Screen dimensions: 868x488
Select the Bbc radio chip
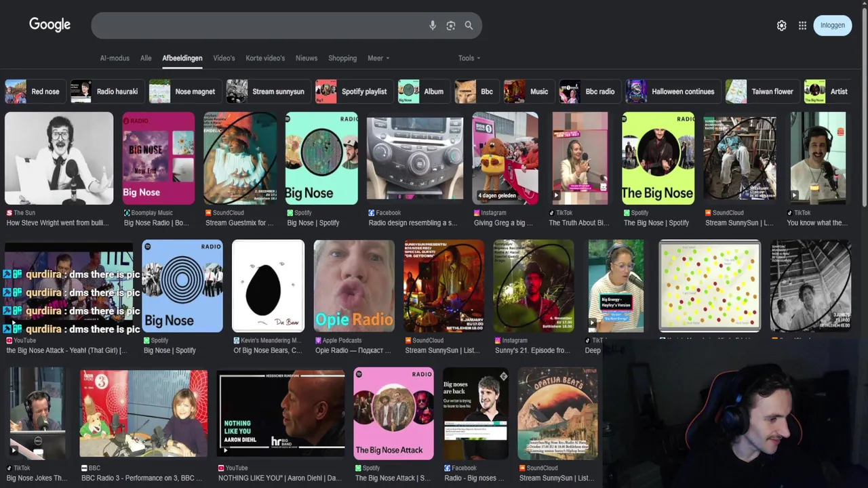[589, 91]
